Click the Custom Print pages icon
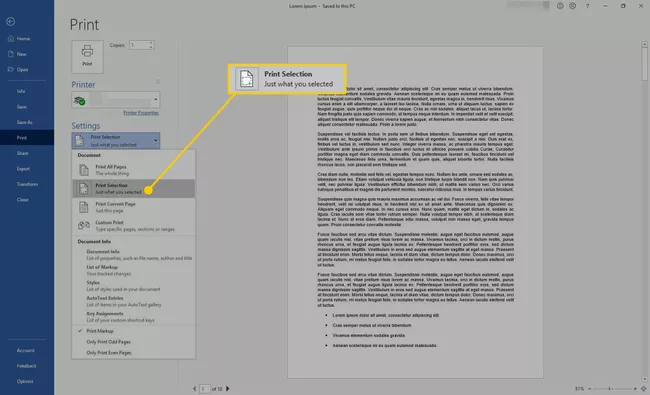The image size is (650, 395). tap(84, 225)
